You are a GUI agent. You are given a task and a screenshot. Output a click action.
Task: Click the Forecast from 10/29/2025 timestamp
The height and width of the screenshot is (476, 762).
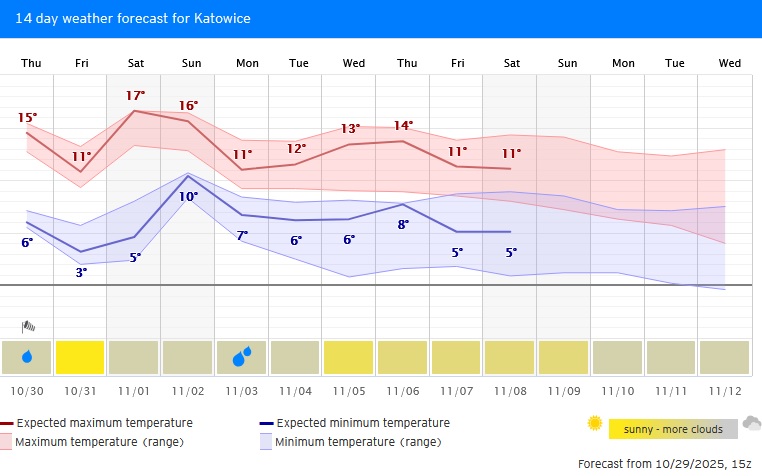(664, 464)
